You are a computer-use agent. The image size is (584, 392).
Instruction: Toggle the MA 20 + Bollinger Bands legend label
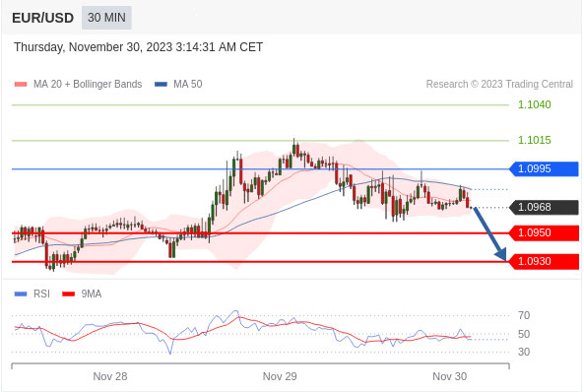pos(88,85)
